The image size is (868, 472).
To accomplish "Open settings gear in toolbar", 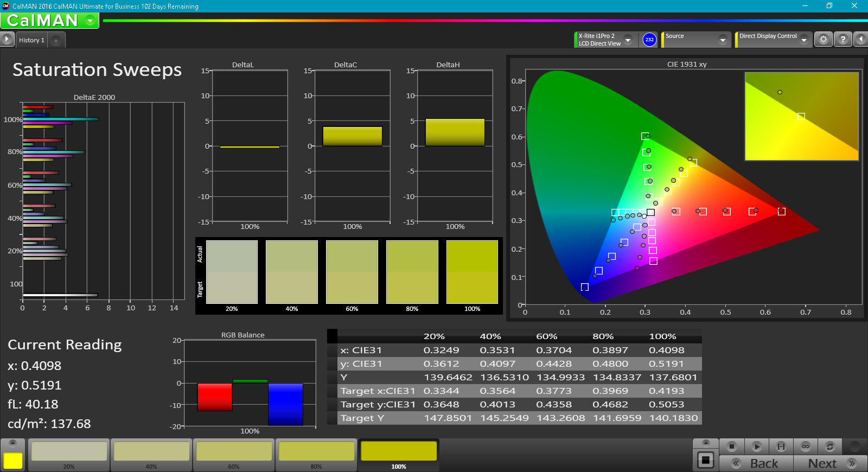I will tap(824, 40).
